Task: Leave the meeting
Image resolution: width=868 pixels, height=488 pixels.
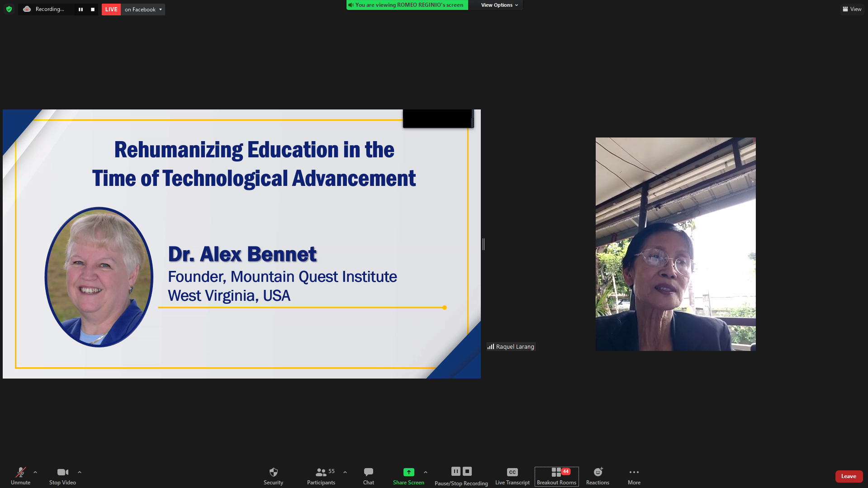Action: click(849, 476)
